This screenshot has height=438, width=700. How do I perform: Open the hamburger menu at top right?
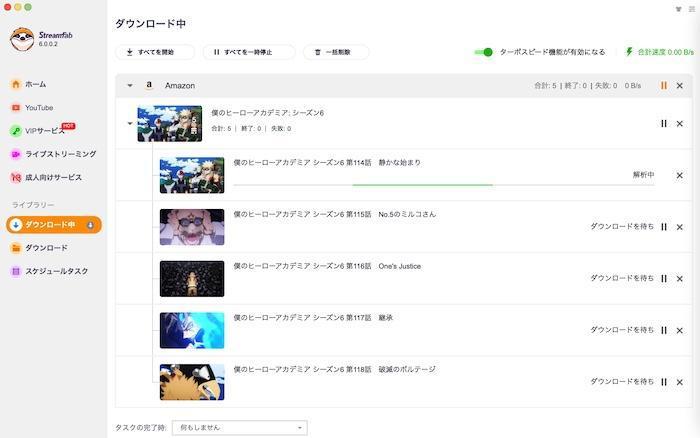point(692,9)
